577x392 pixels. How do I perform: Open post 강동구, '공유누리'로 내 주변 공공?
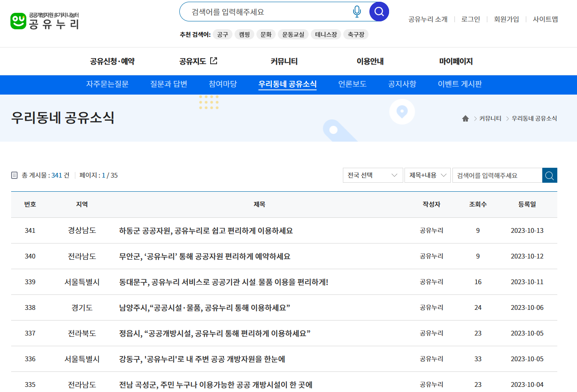[202, 359]
